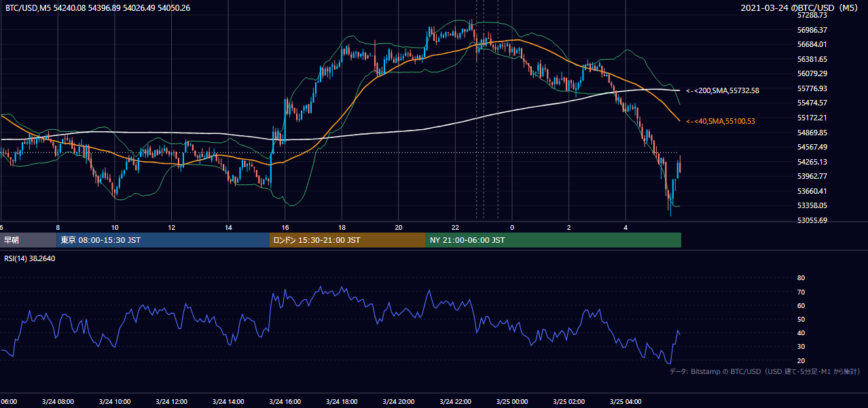Click the RSI scale value 70
Viewport: 868px width, 408px height.
click(801, 292)
